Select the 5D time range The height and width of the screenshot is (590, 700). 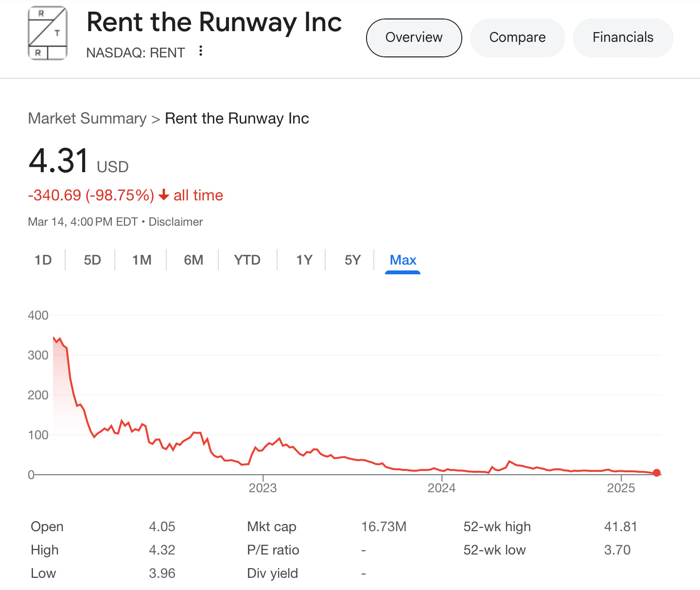(x=92, y=260)
